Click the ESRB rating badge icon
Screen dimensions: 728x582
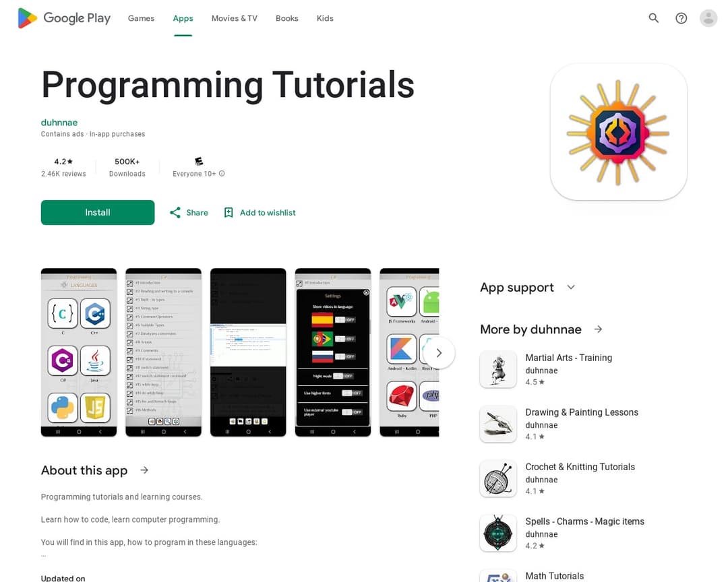coord(199,161)
